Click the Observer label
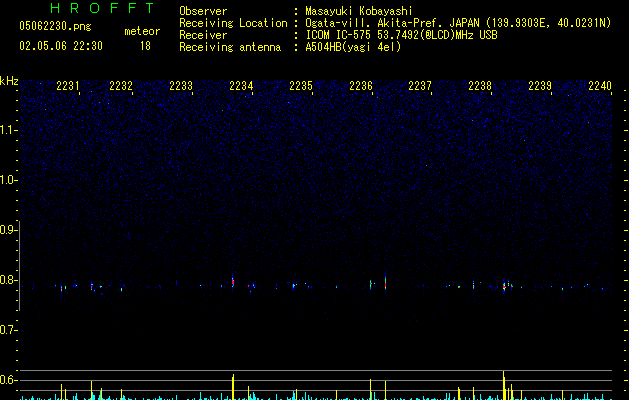The width and height of the screenshot is (629, 400). pos(203,11)
